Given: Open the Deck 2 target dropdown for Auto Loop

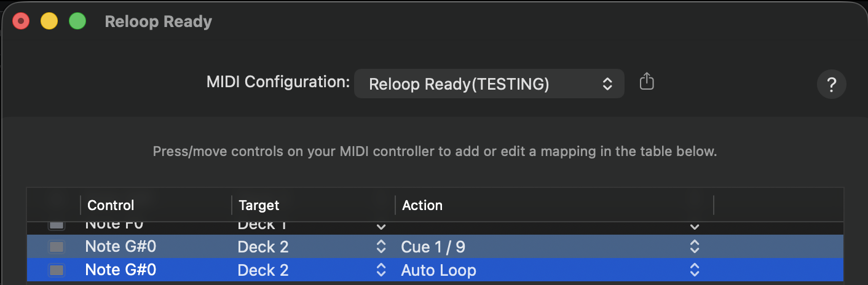Looking at the screenshot, I should coord(381,270).
